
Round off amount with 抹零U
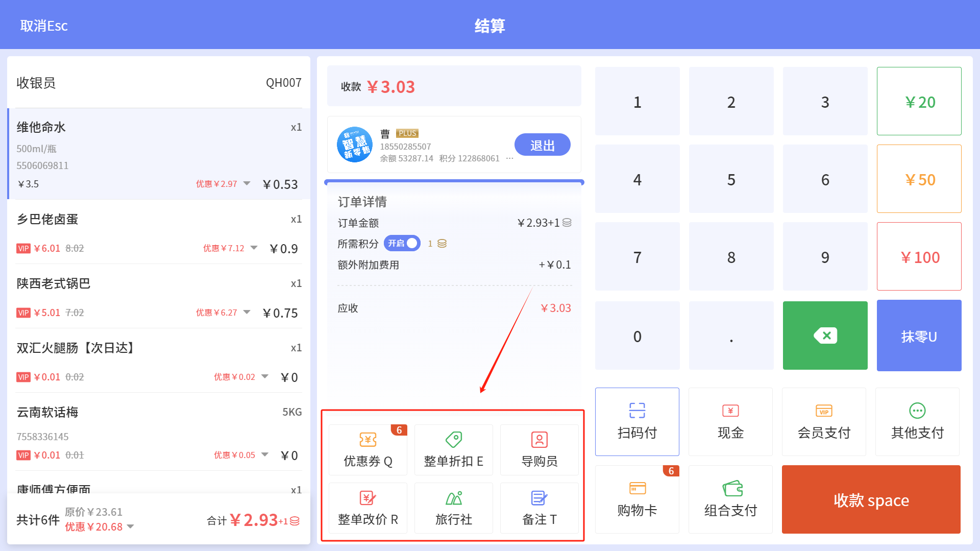coord(919,336)
